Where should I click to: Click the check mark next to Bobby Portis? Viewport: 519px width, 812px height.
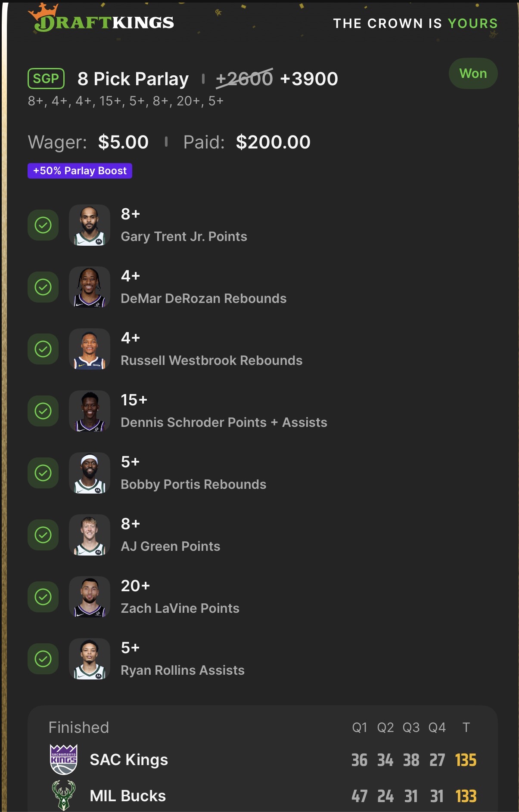(x=43, y=473)
